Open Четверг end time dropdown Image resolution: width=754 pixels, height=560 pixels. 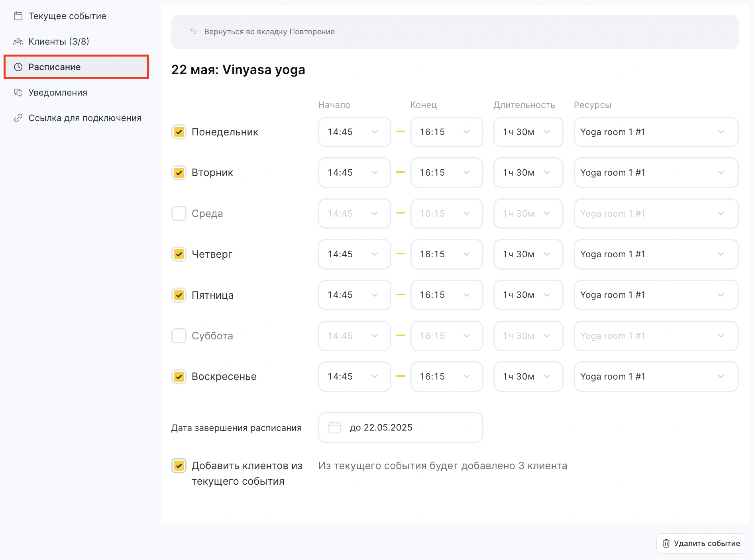446,254
